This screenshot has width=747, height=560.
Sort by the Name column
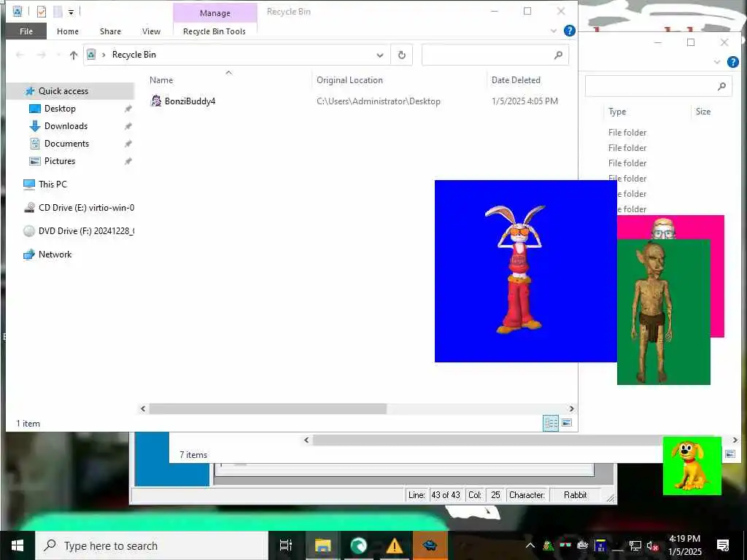coord(161,80)
